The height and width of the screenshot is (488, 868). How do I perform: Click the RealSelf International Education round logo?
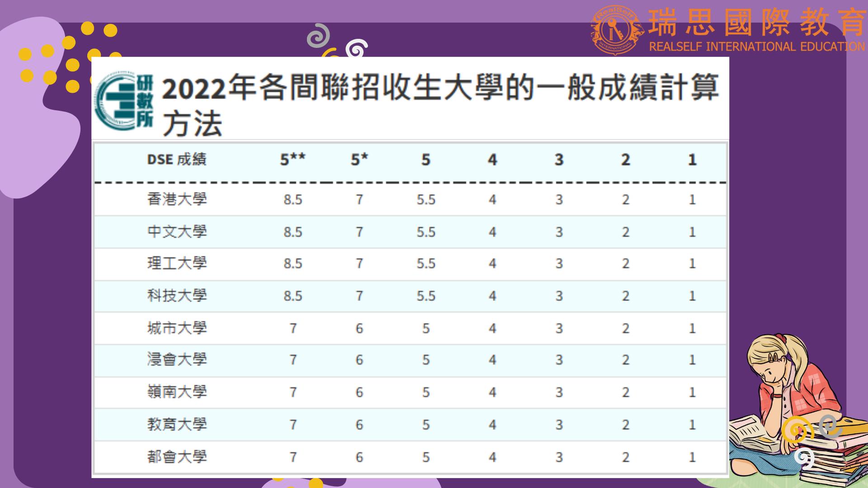pos(618,29)
